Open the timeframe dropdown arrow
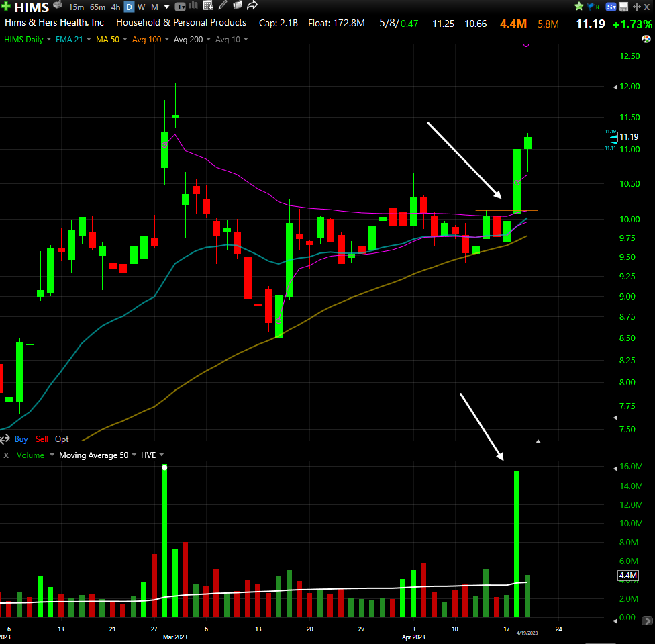This screenshot has height=644, width=655. [x=166, y=7]
